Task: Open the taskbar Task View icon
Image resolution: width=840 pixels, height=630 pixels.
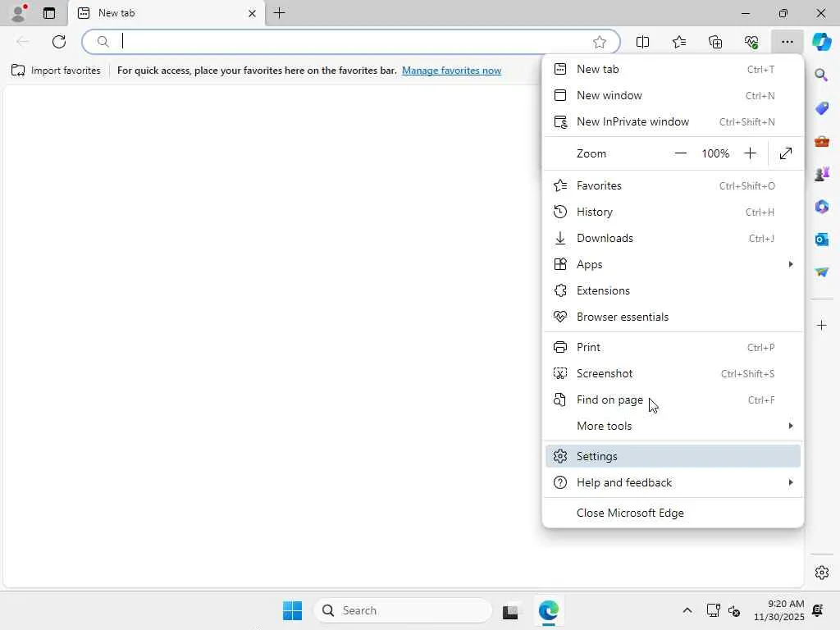Action: (510, 610)
